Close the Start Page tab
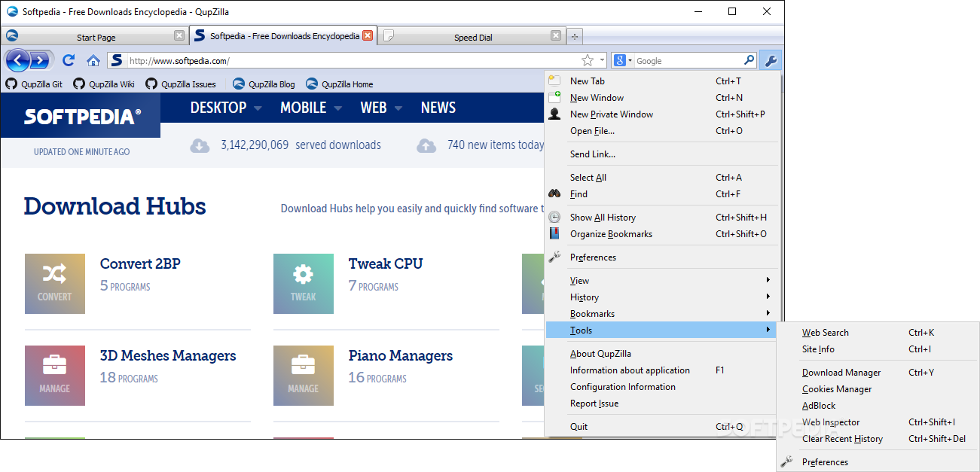This screenshot has height=472, width=980. [179, 35]
